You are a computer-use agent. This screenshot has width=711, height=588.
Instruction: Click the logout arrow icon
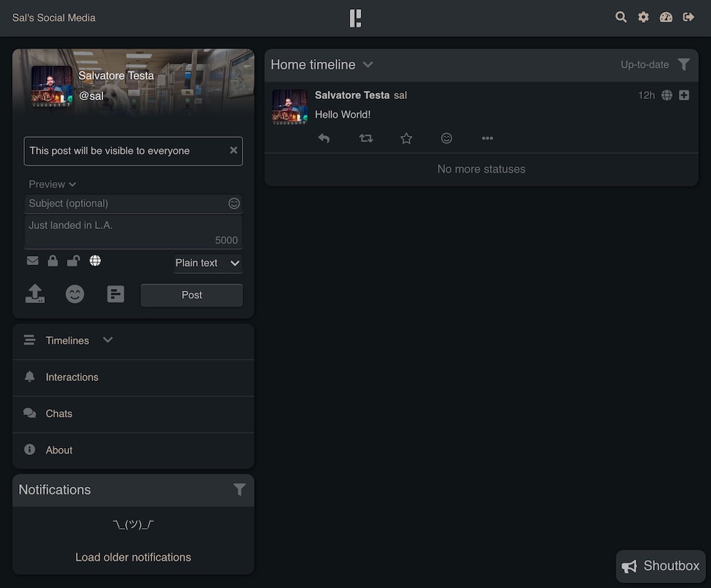pos(688,17)
